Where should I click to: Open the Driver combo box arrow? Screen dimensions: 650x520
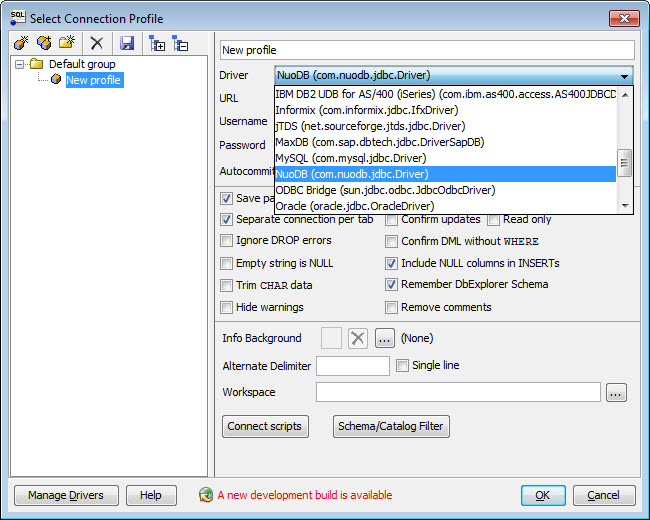[x=624, y=76]
